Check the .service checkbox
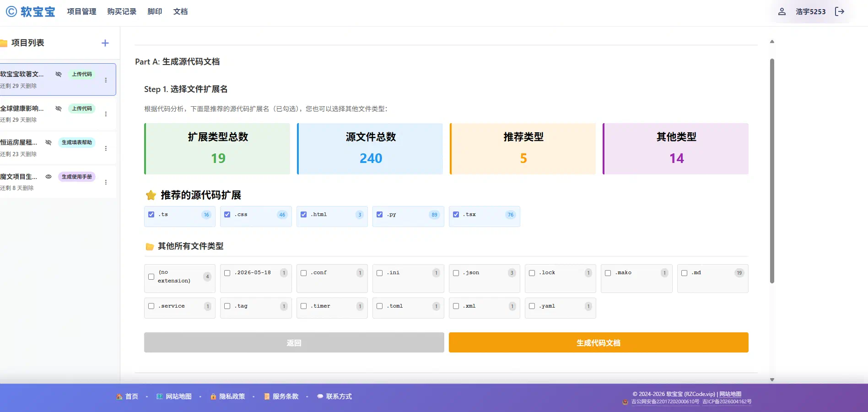The width and height of the screenshot is (868, 412). 151,306
